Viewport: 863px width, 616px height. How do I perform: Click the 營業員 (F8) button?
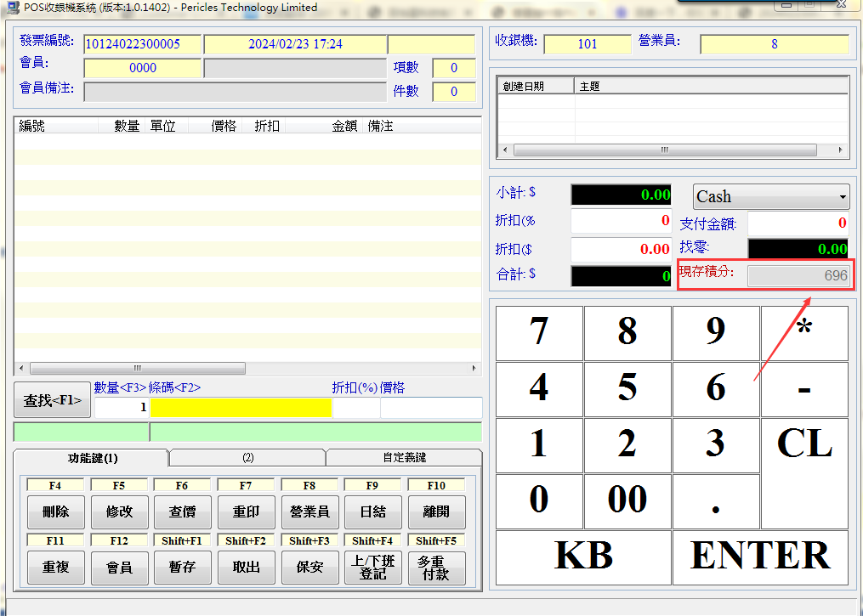coord(309,511)
